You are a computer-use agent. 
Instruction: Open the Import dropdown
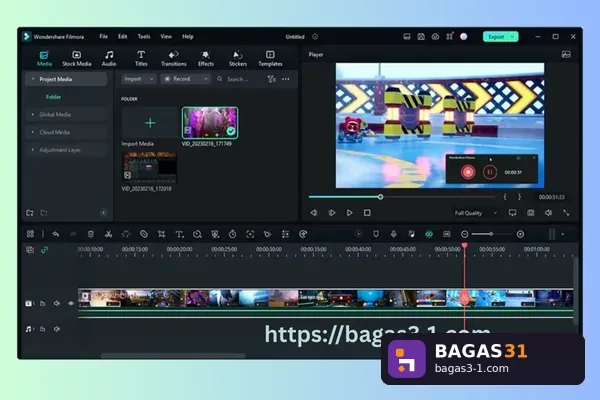(139, 79)
